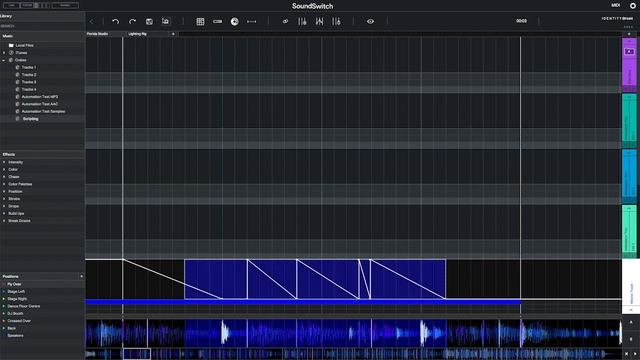Select the Back position
This screenshot has height=360, width=640.
point(11,328)
